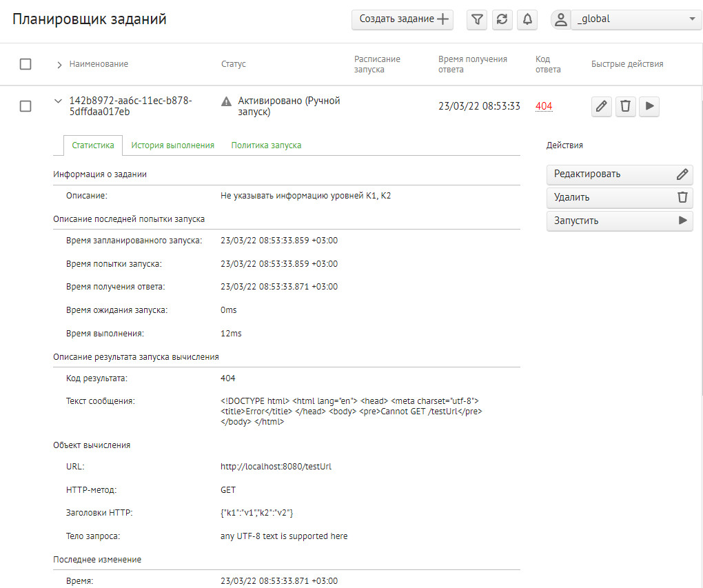This screenshot has width=703, height=588.
Task: Click the user avatar icon
Action: click(561, 20)
